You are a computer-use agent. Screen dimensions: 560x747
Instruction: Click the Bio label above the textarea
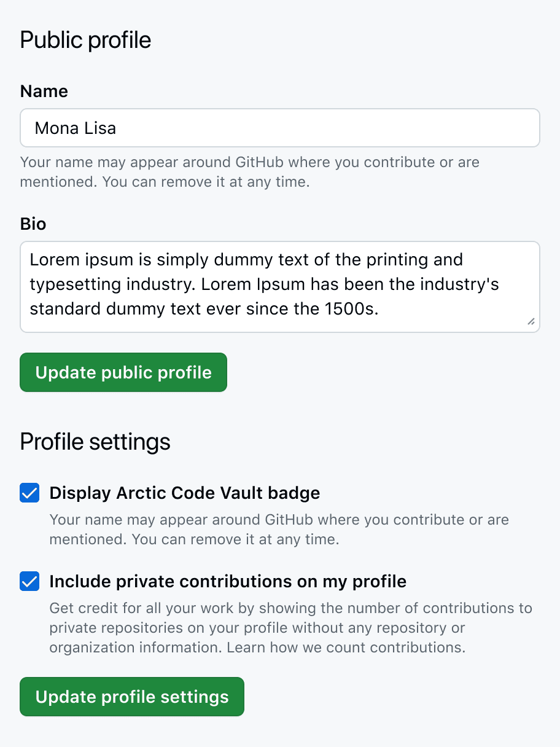click(x=34, y=224)
